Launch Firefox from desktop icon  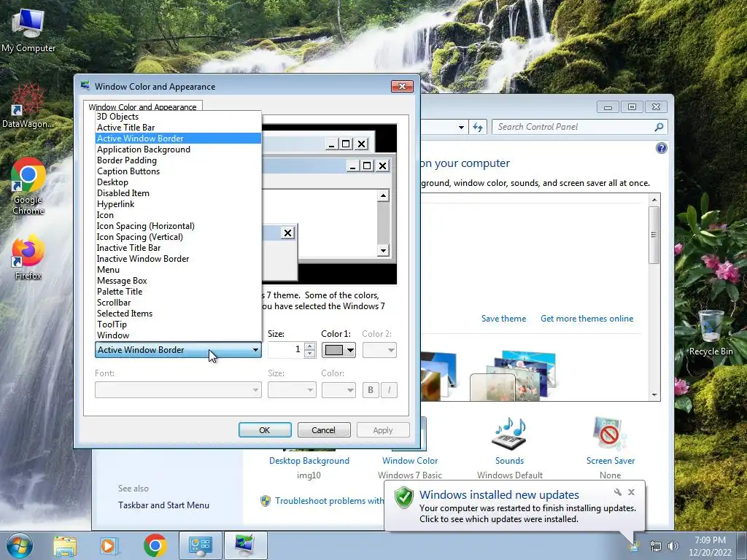click(28, 256)
